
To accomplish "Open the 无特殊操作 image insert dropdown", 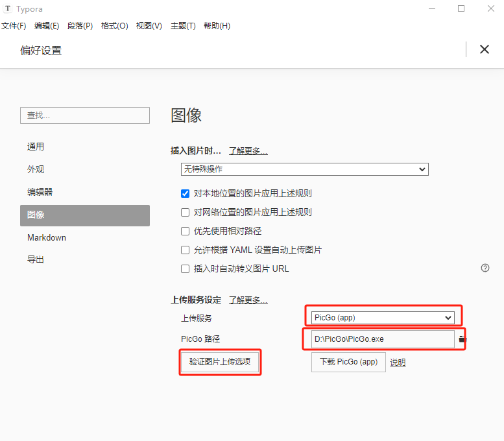I will (305, 169).
